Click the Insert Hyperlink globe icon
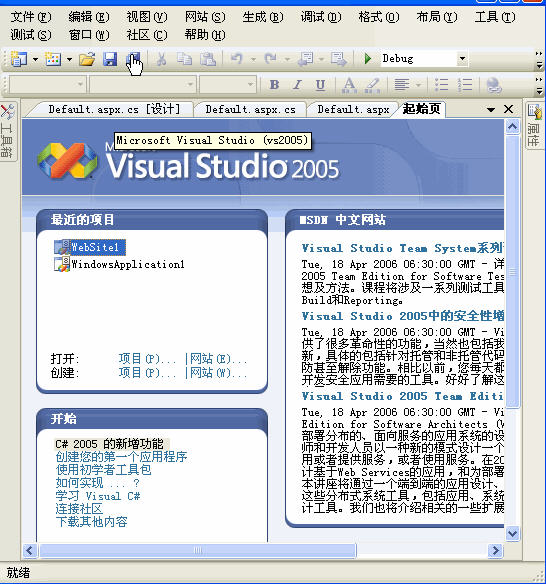546x584 pixels. coord(494,85)
